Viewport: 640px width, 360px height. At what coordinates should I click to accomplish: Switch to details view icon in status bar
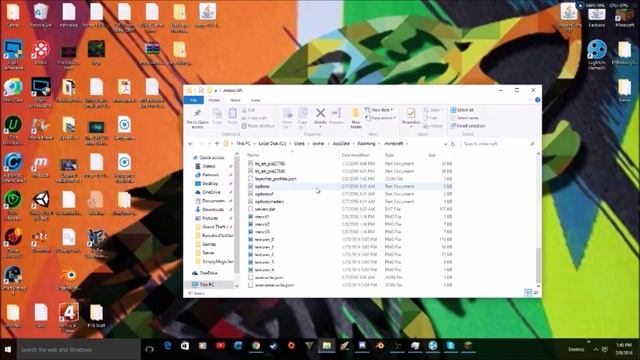pos(528,293)
